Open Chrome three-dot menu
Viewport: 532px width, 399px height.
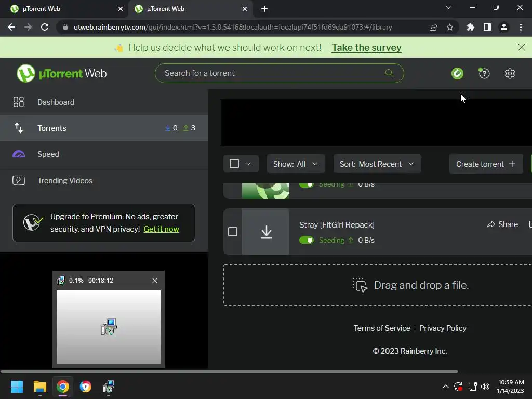[x=521, y=27]
